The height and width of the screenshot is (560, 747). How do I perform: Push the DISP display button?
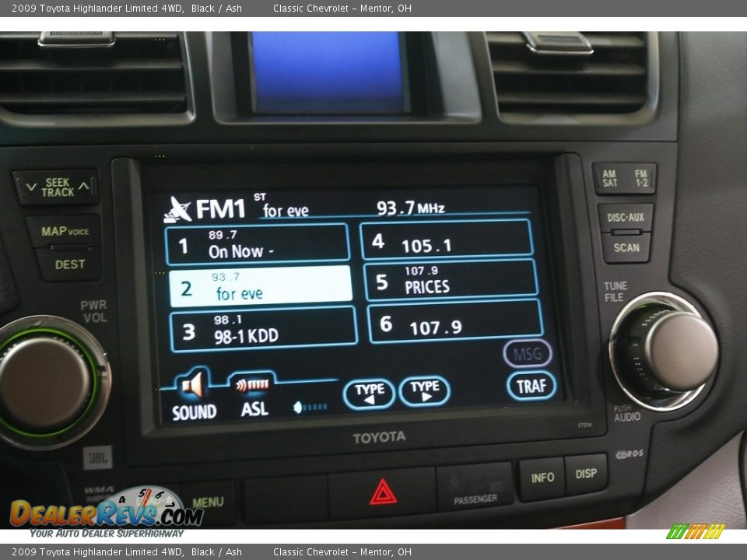[585, 474]
